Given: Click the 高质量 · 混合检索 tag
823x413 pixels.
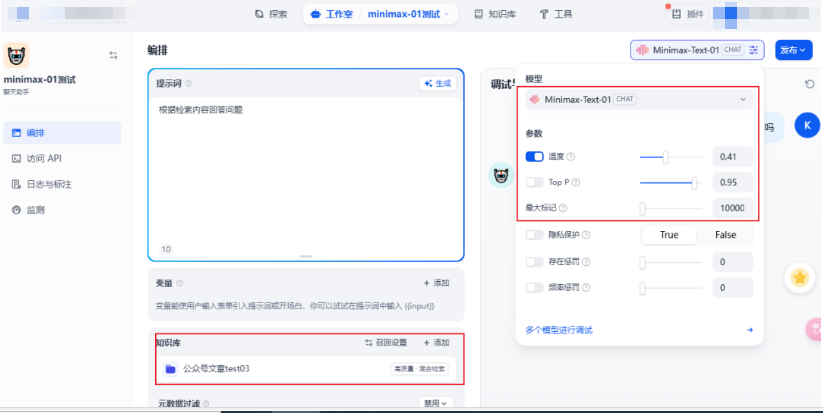Looking at the screenshot, I should click(419, 369).
